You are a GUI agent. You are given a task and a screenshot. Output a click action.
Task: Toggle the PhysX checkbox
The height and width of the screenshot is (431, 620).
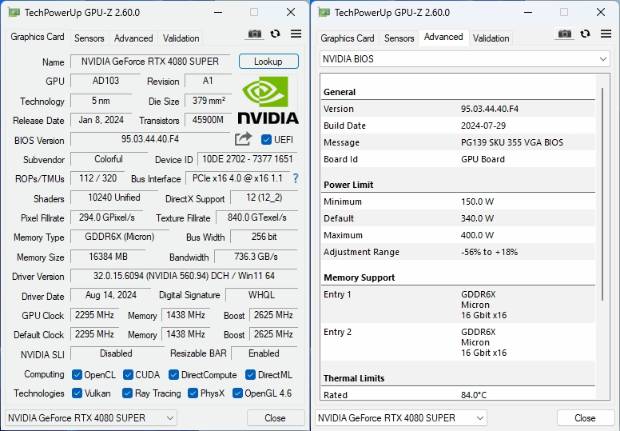pyautogui.click(x=193, y=393)
